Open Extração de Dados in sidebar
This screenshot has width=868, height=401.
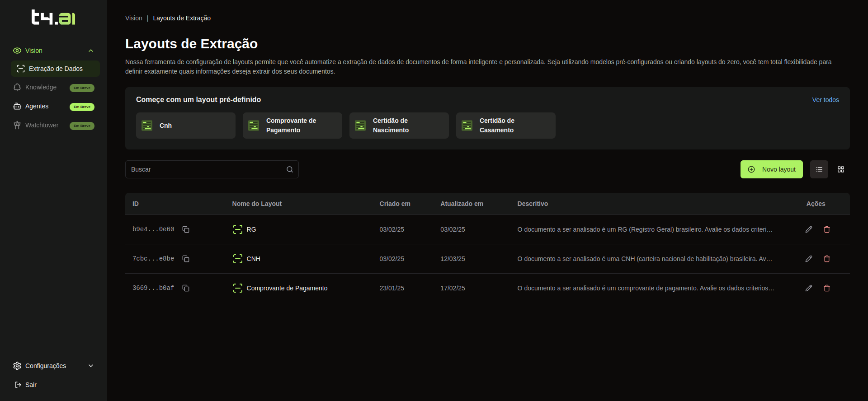coord(55,69)
